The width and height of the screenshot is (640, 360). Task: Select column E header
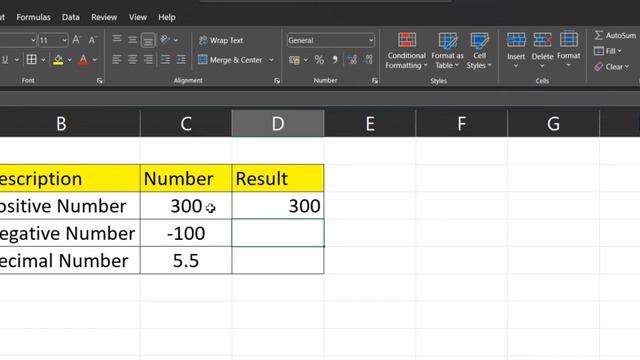tap(370, 123)
